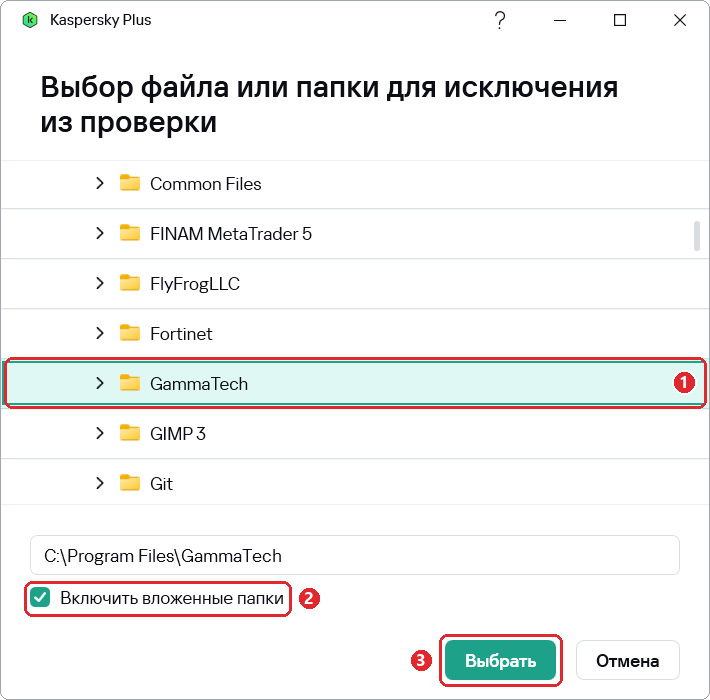
Task: Open help with the question mark icon
Action: point(500,20)
